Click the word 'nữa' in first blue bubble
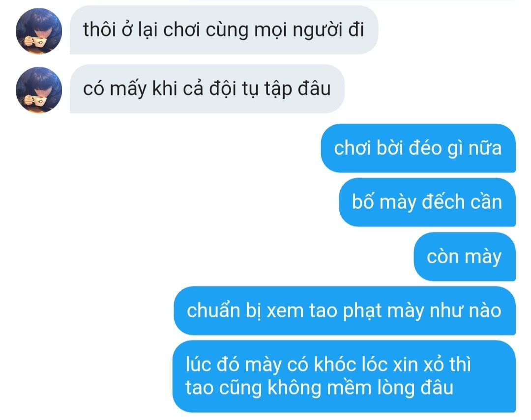This screenshot has width=531, height=420. 485,148
